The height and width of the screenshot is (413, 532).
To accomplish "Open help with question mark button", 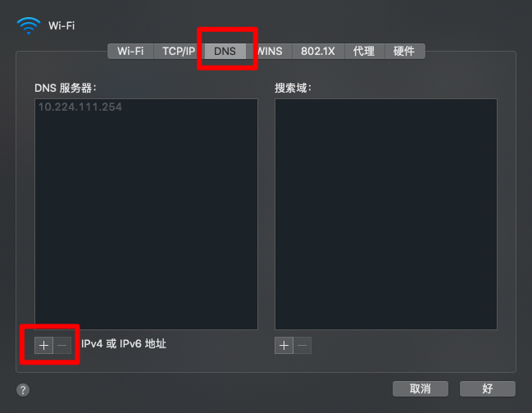I will pos(23,390).
